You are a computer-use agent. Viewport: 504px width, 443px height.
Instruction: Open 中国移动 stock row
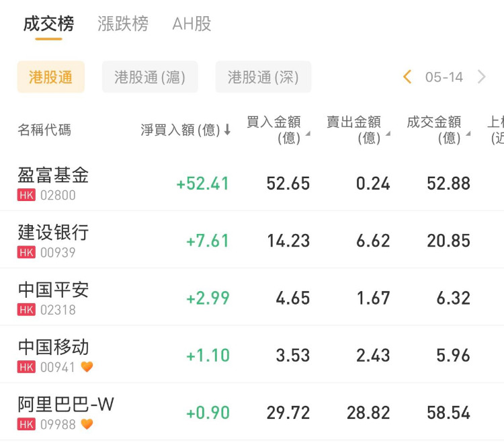tap(252, 354)
